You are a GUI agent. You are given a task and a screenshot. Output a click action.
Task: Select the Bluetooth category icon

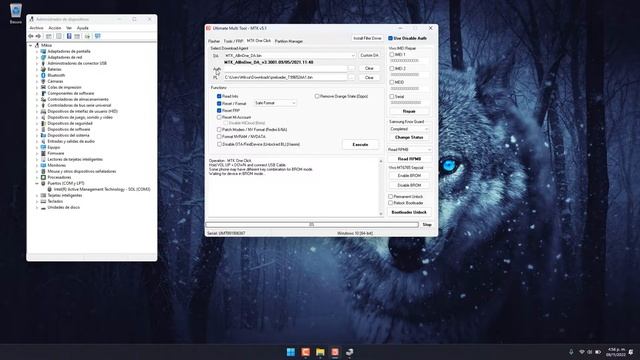43,75
